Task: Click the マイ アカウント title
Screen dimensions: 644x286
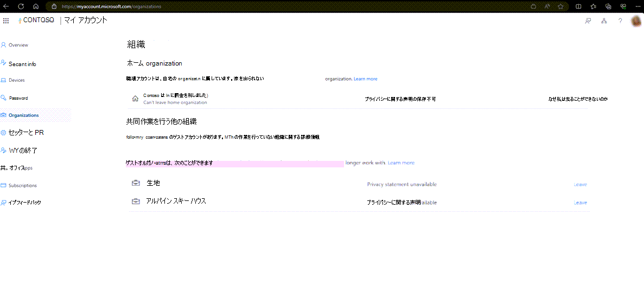Action: click(x=85, y=20)
